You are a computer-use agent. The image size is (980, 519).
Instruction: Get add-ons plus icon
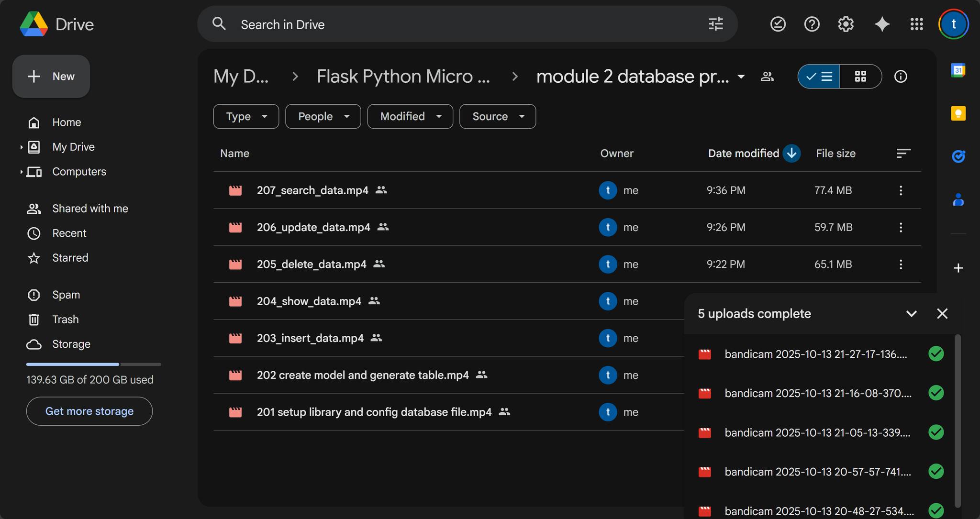click(x=958, y=268)
